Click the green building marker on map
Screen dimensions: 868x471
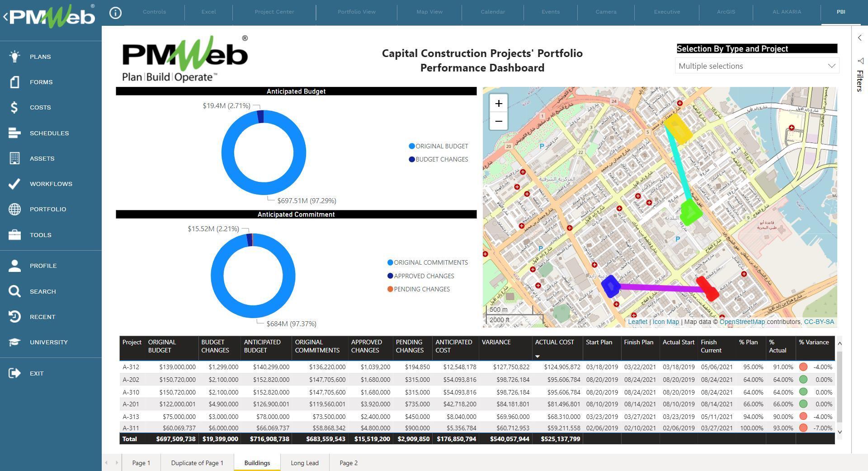click(690, 212)
